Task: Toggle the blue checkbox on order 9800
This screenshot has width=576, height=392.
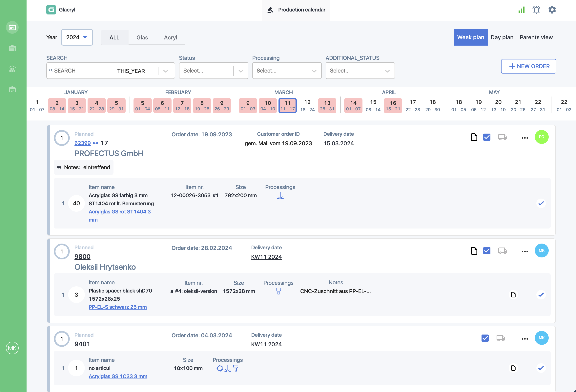Action: pyautogui.click(x=486, y=251)
